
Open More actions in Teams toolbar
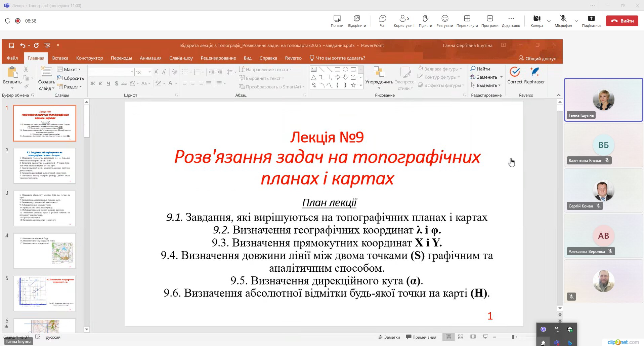click(511, 21)
